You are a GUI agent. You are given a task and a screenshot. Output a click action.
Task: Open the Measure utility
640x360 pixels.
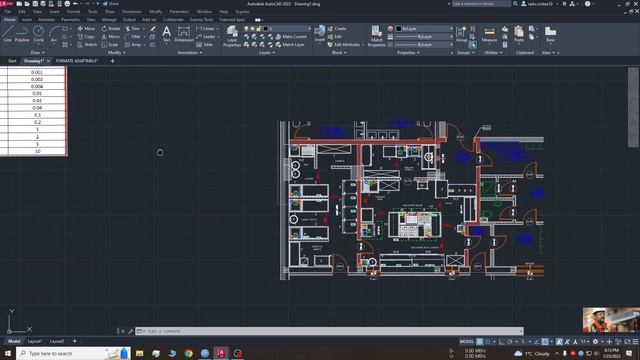[x=489, y=34]
